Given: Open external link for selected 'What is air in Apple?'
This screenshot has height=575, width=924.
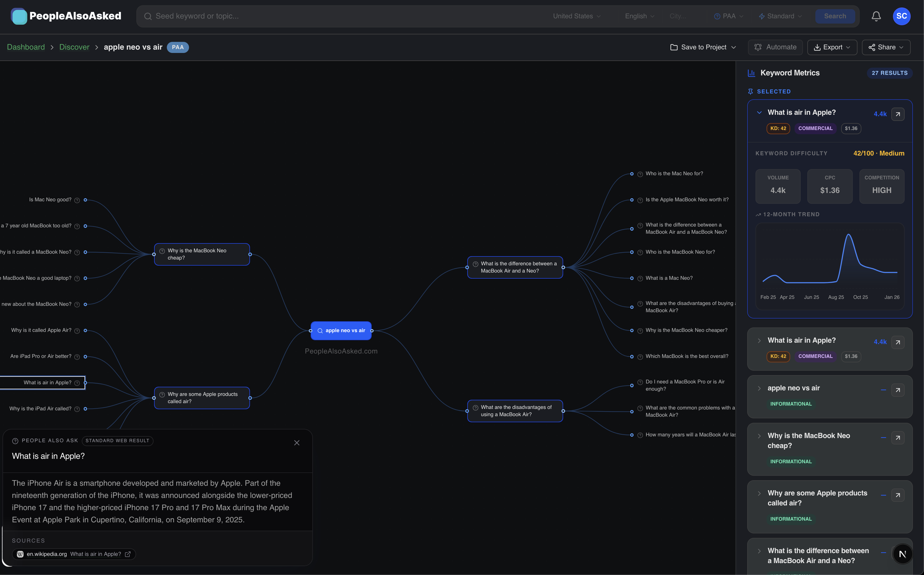Looking at the screenshot, I should coord(898,114).
